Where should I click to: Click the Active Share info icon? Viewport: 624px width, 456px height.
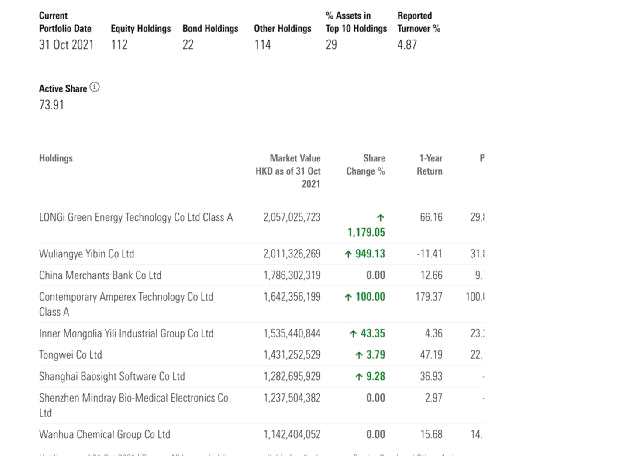[x=95, y=88]
